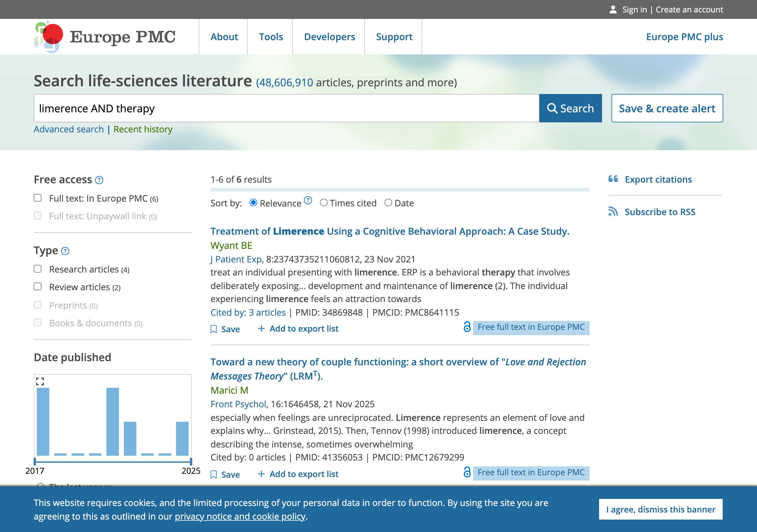Image resolution: width=757 pixels, height=532 pixels.
Task: Click the bookmark Save icon for the Wyant BE article
Action: [214, 329]
